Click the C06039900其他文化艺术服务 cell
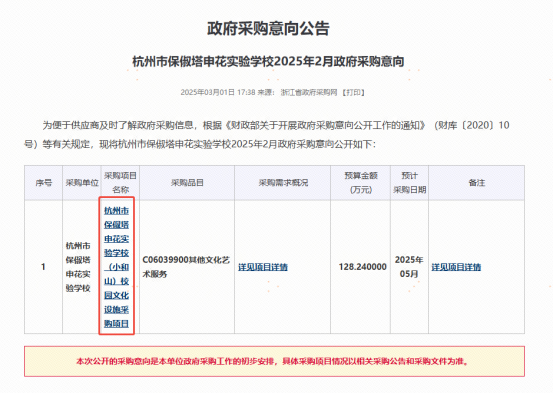Viewport: 554px width, 393px height. (187, 267)
